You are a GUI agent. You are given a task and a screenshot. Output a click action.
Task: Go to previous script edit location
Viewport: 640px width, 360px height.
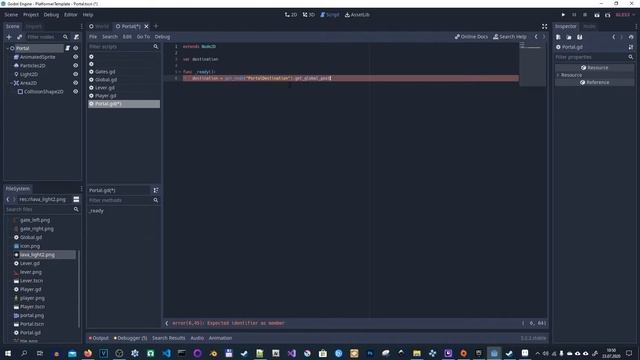[536, 37]
